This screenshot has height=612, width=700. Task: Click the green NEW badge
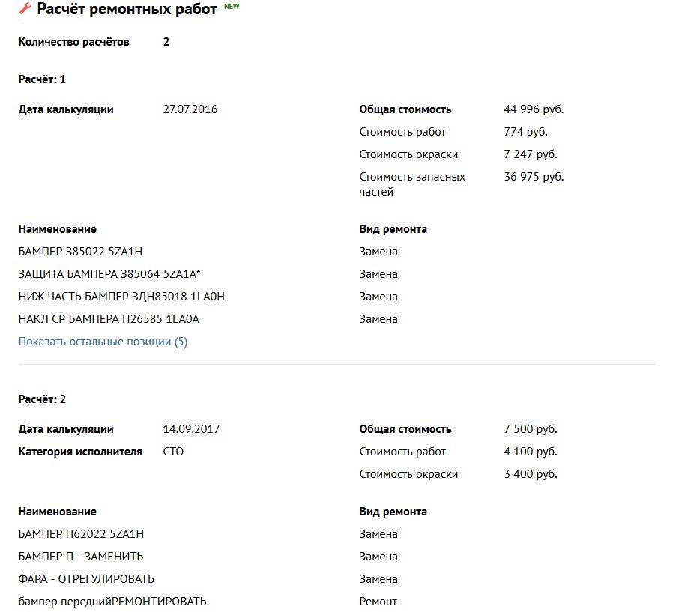point(232,6)
